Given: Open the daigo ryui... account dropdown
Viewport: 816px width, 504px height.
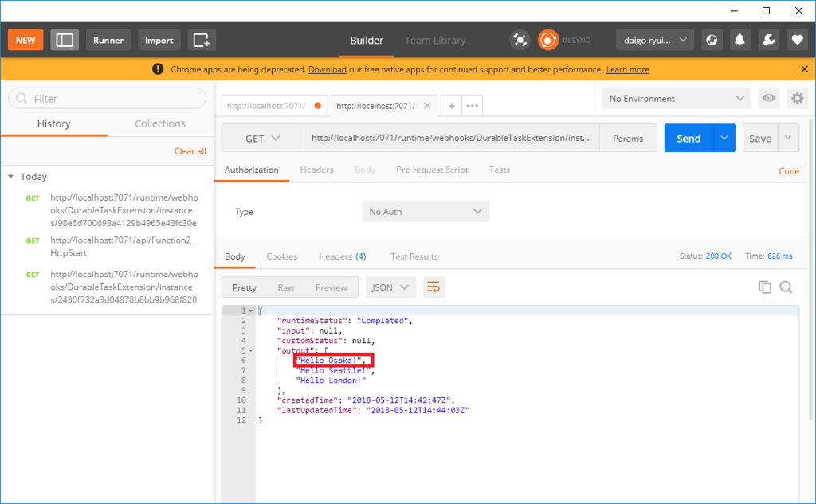Looking at the screenshot, I should click(x=655, y=40).
